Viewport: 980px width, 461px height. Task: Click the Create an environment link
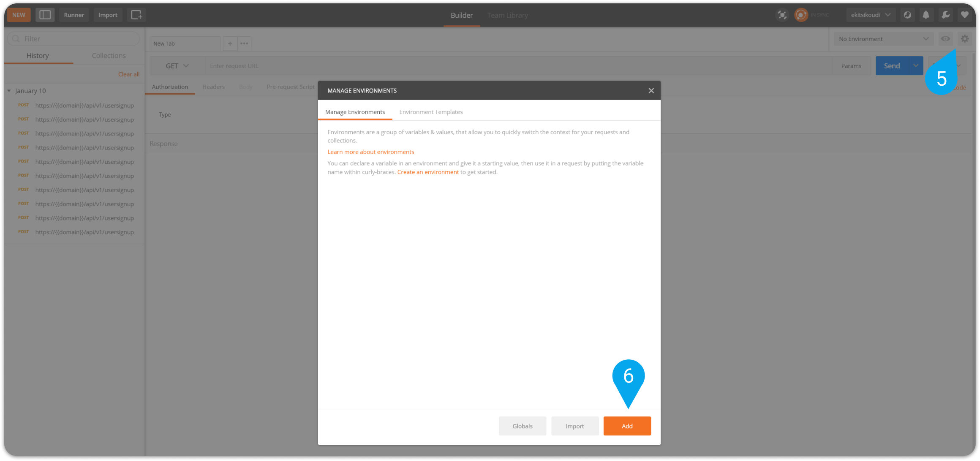point(427,172)
